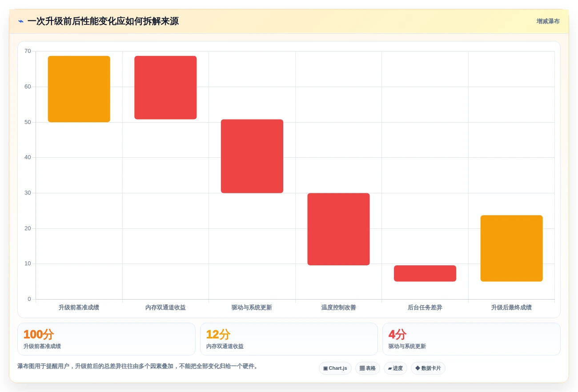Image resolution: width=578 pixels, height=392 pixels.
Task: Click the y-axis value 10
Action: 28,264
